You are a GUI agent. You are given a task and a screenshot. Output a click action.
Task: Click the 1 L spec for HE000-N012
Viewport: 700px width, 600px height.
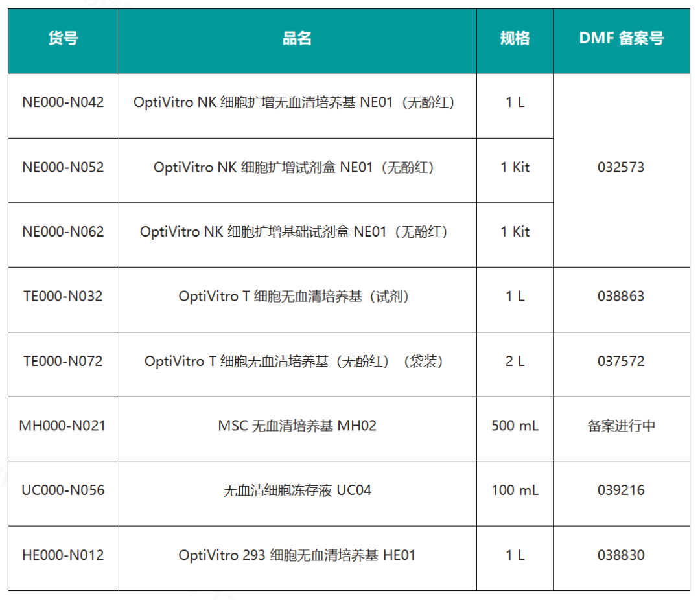click(515, 555)
